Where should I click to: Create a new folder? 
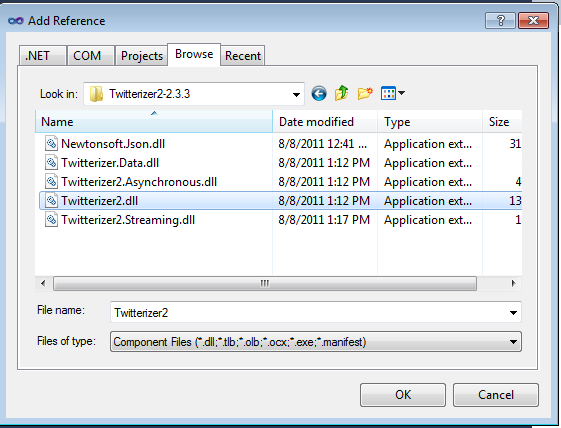pyautogui.click(x=365, y=93)
